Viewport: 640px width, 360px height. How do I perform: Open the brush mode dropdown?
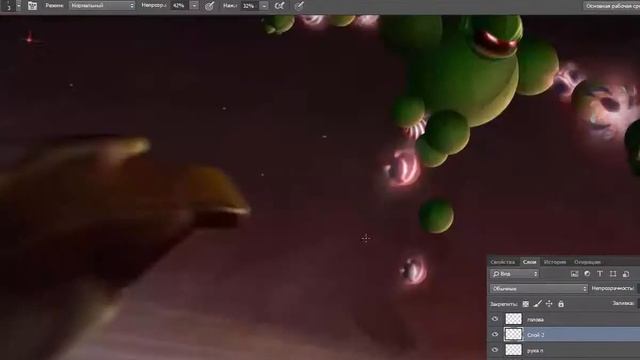[102, 6]
